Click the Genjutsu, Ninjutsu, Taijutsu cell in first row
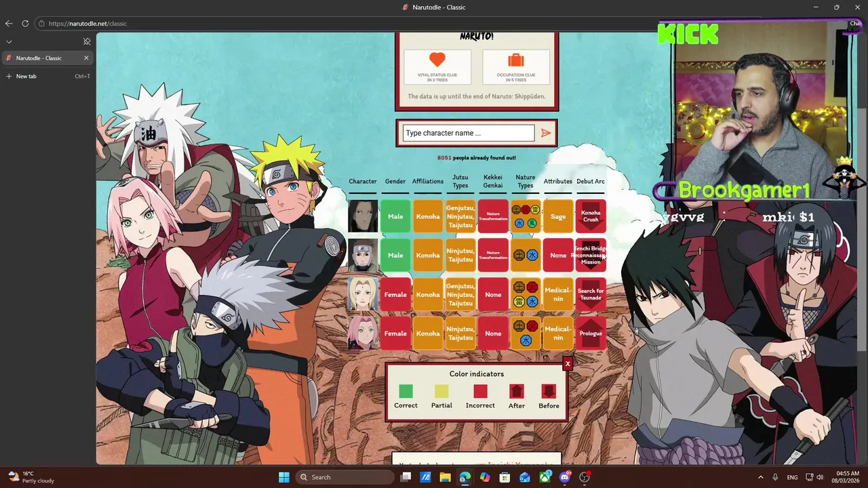 click(x=460, y=216)
